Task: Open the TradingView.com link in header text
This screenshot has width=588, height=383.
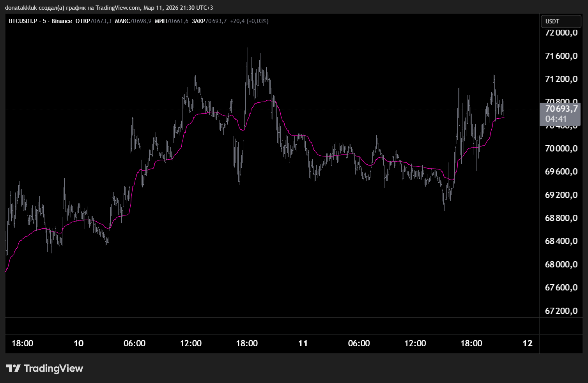Action: pyautogui.click(x=118, y=7)
